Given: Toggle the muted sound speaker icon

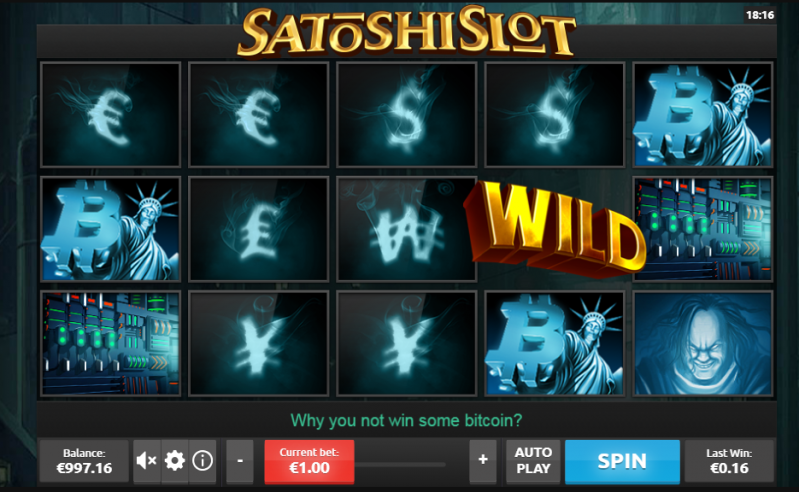Looking at the screenshot, I should tap(147, 460).
